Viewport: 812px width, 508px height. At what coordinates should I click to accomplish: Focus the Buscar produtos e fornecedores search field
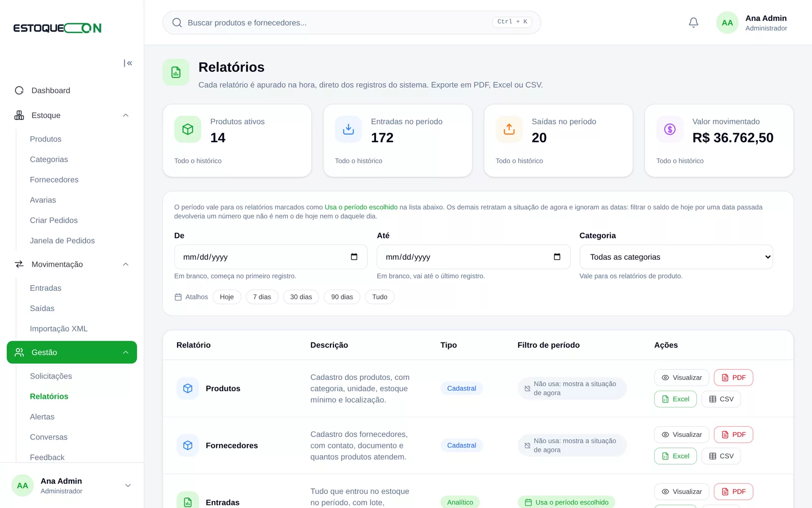click(x=352, y=22)
